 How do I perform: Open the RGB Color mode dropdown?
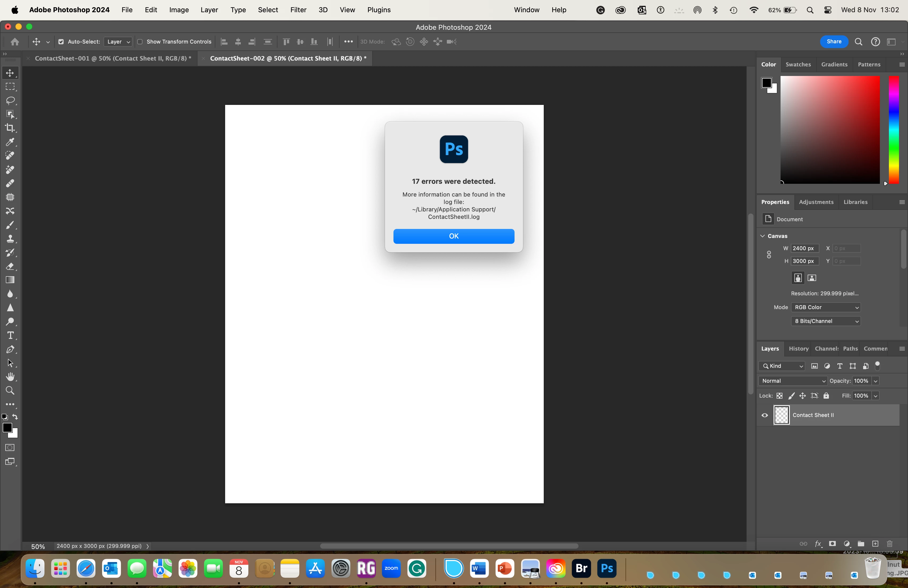tap(826, 308)
